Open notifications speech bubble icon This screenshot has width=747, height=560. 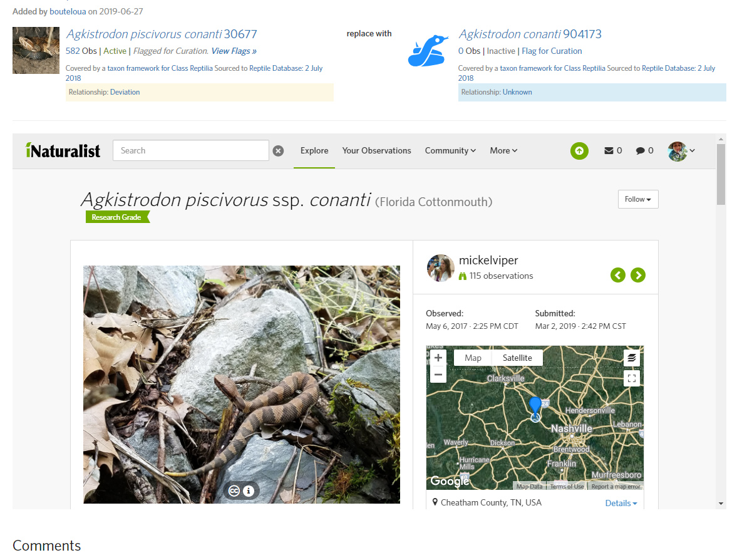tap(641, 150)
